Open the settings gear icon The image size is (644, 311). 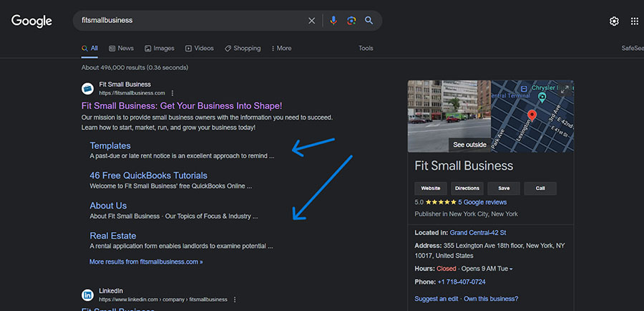coord(614,21)
